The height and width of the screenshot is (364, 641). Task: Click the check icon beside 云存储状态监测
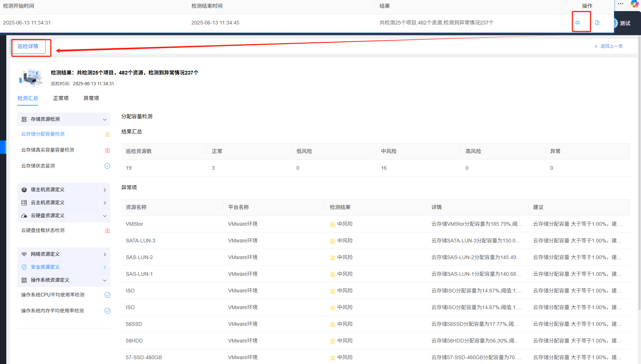coord(107,166)
